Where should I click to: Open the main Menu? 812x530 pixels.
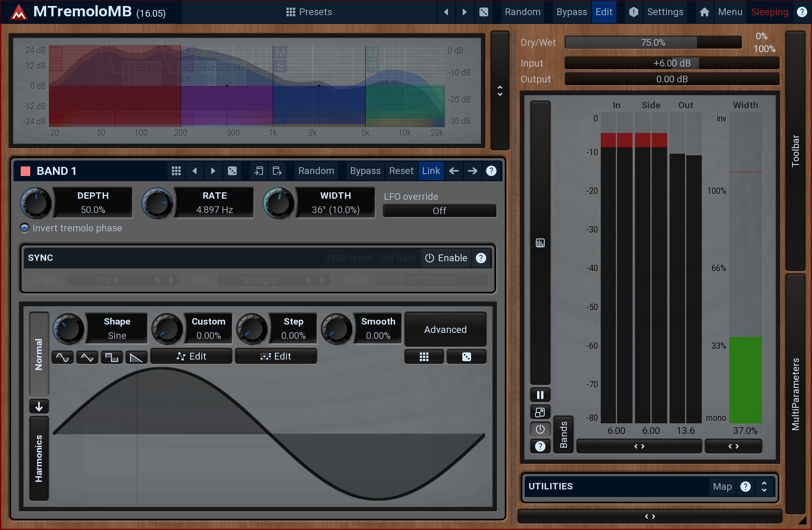[730, 12]
